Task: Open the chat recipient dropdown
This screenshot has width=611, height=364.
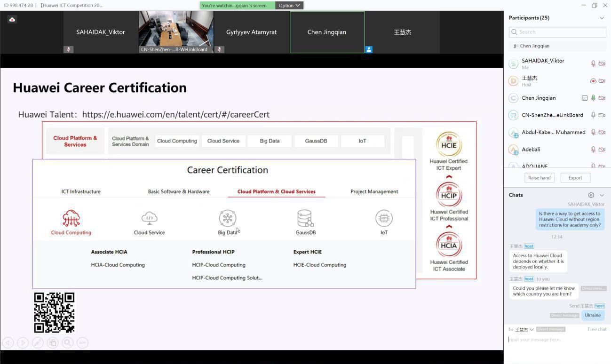Action: pos(524,330)
